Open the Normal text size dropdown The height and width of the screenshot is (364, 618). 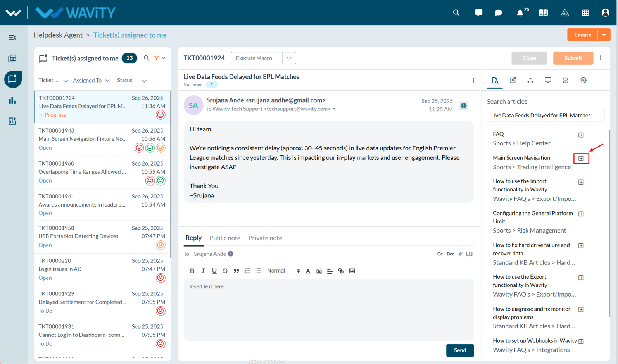coord(283,271)
